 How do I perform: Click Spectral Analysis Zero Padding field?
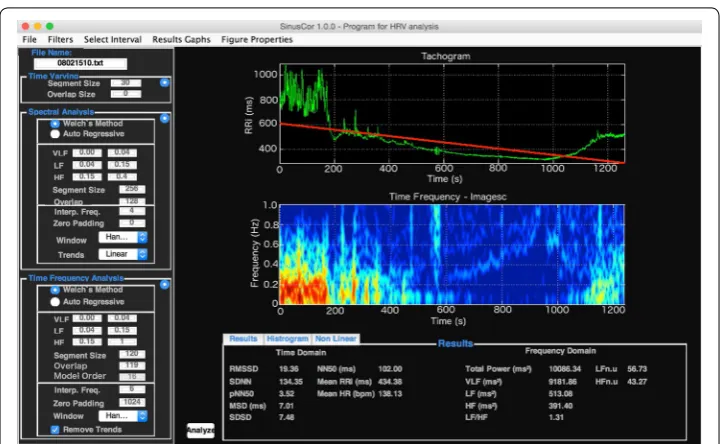point(132,223)
